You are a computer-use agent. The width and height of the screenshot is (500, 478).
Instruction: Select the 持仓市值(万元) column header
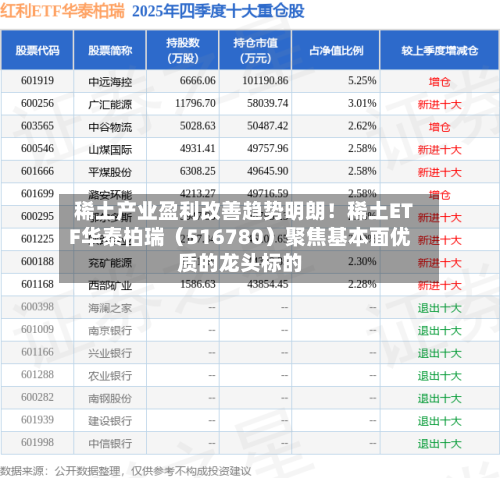255,50
